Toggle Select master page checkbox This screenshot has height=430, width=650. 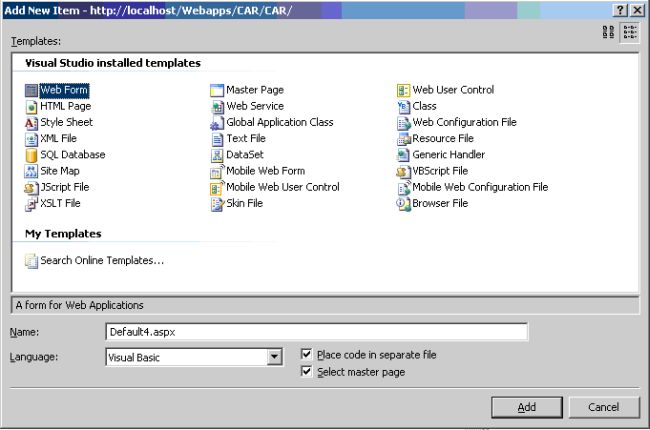click(306, 371)
